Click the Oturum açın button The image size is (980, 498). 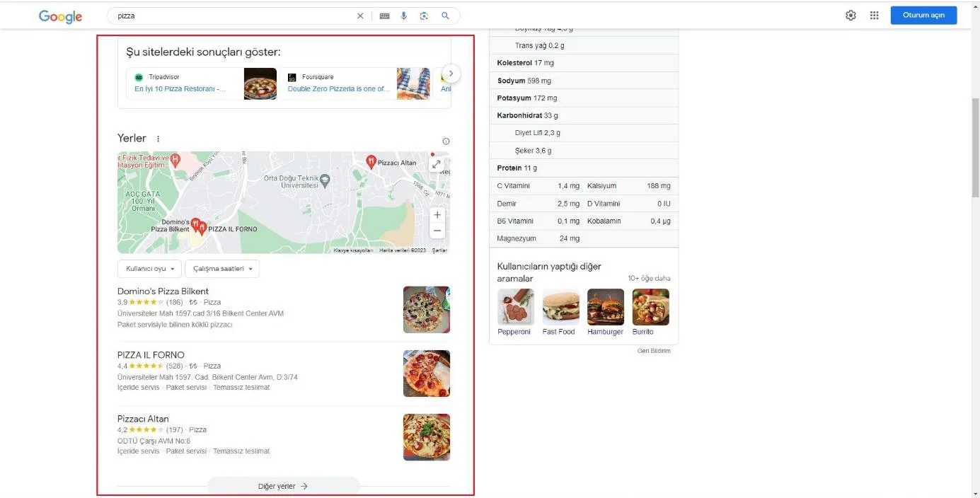point(923,16)
